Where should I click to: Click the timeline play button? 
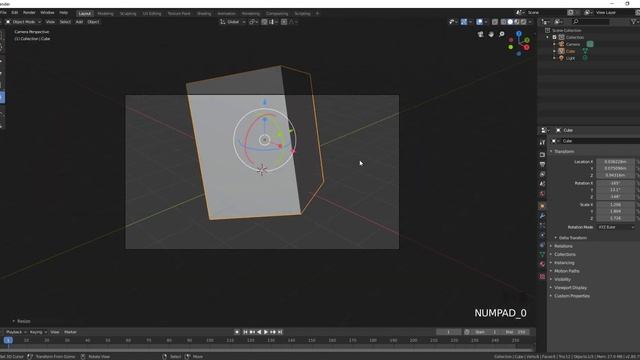click(x=266, y=332)
